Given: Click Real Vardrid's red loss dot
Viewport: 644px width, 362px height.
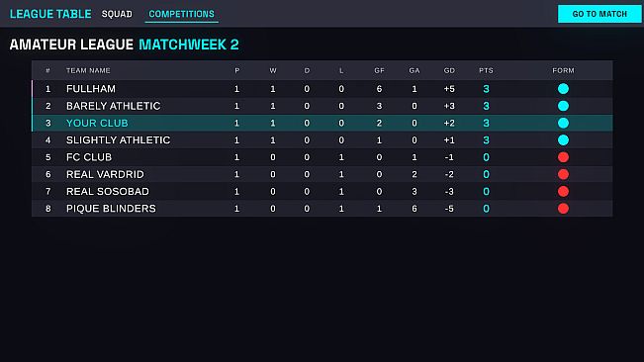Looking at the screenshot, I should pyautogui.click(x=563, y=174).
